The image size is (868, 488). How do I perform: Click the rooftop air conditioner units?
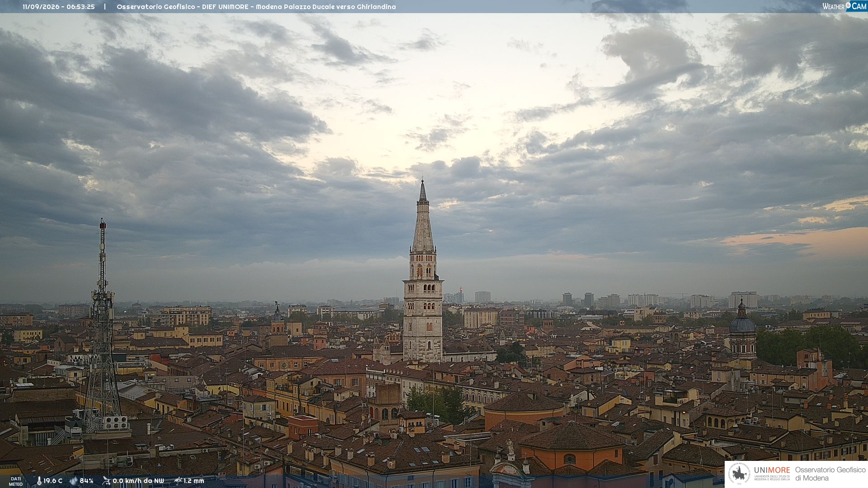[x=116, y=422]
